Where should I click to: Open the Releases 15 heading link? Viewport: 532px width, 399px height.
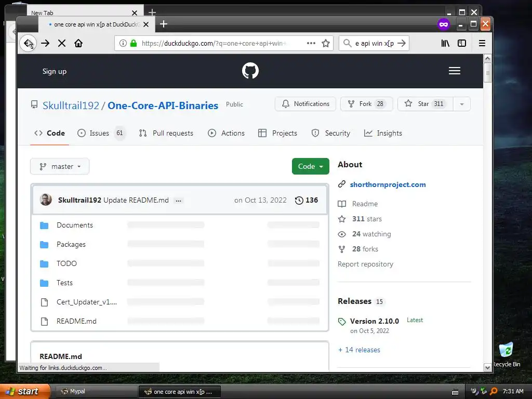(x=361, y=301)
